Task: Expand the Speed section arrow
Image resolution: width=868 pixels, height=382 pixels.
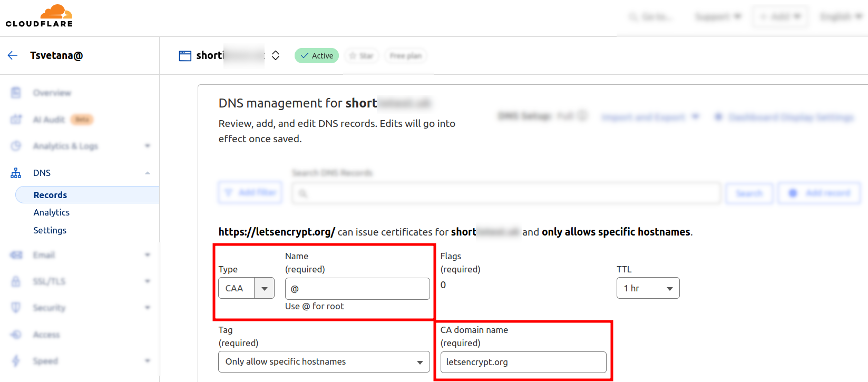Action: [x=148, y=361]
